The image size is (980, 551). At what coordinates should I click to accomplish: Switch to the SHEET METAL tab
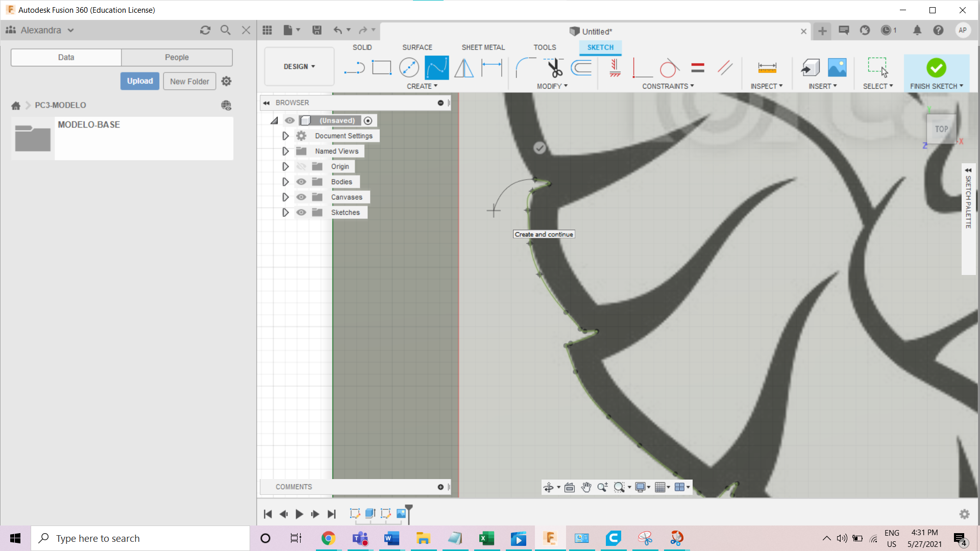483,47
